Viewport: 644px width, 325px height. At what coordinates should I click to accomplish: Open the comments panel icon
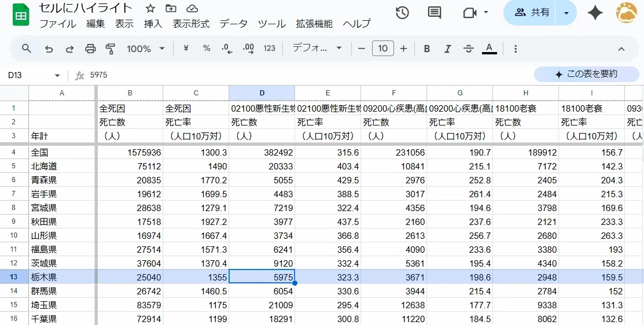coord(434,13)
